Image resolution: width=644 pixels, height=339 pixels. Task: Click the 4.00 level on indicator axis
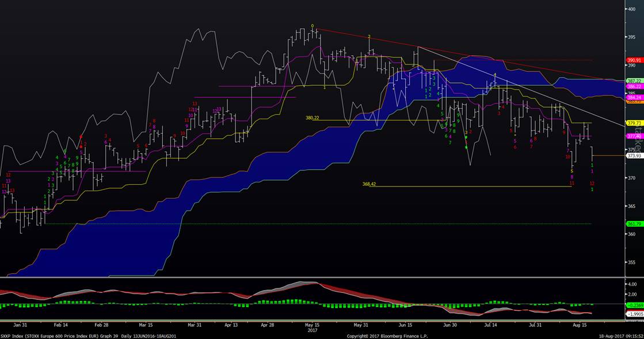click(632, 284)
